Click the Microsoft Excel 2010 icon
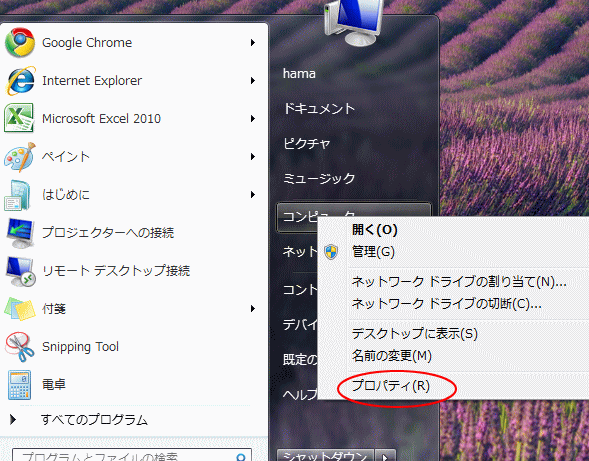This screenshot has width=589, height=461. [x=19, y=118]
